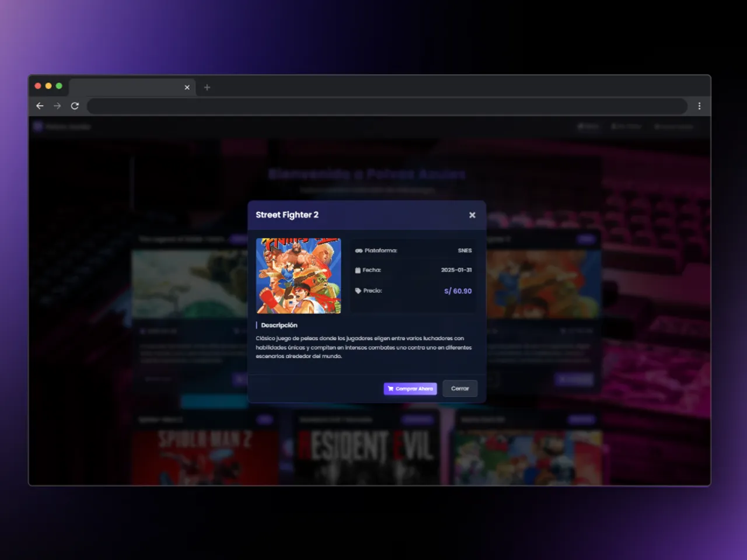
Task: Click the first navigation link in the header
Action: (x=588, y=126)
